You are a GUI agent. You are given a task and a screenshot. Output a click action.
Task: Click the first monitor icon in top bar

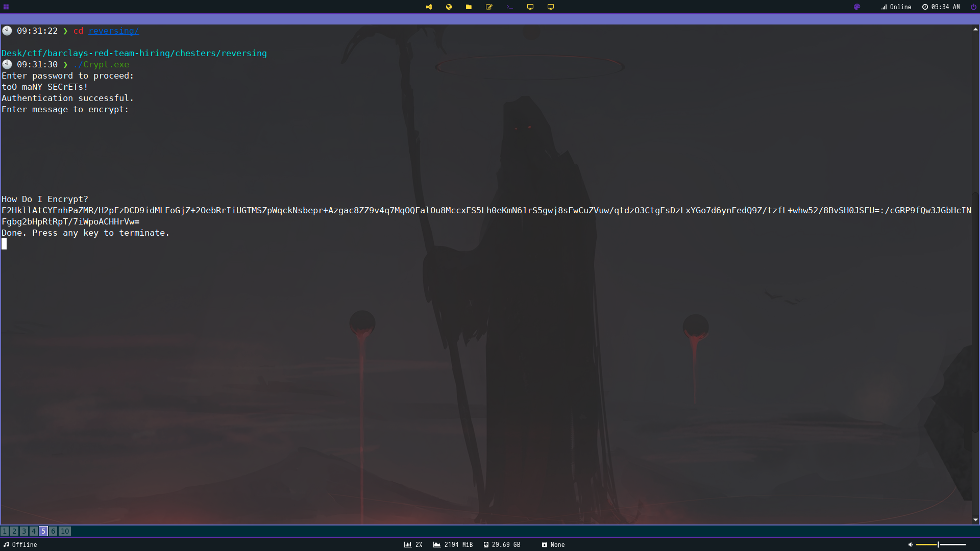pyautogui.click(x=530, y=7)
